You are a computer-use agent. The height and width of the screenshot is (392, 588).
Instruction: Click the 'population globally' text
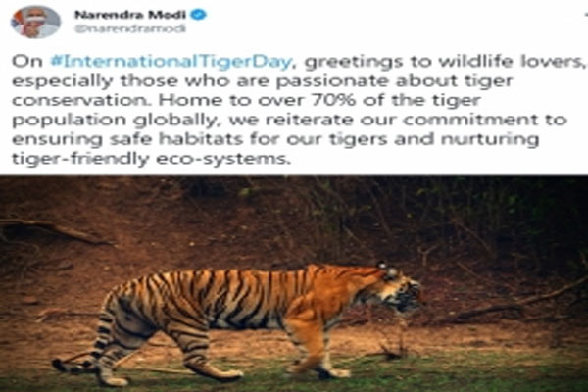(118, 121)
